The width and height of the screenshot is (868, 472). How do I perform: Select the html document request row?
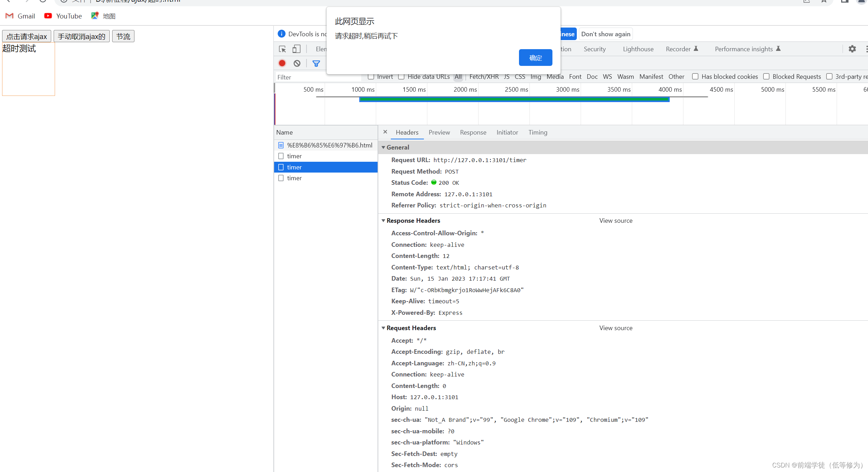click(326, 145)
